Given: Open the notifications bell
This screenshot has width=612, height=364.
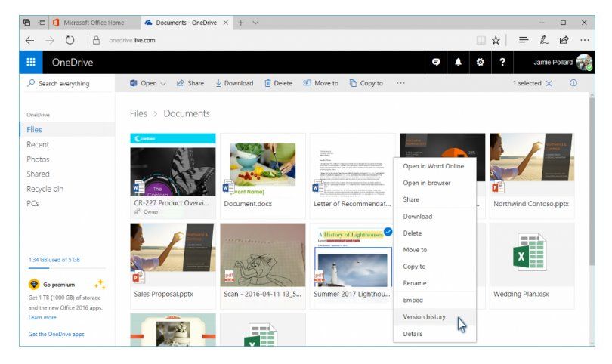Looking at the screenshot, I should click(x=458, y=62).
